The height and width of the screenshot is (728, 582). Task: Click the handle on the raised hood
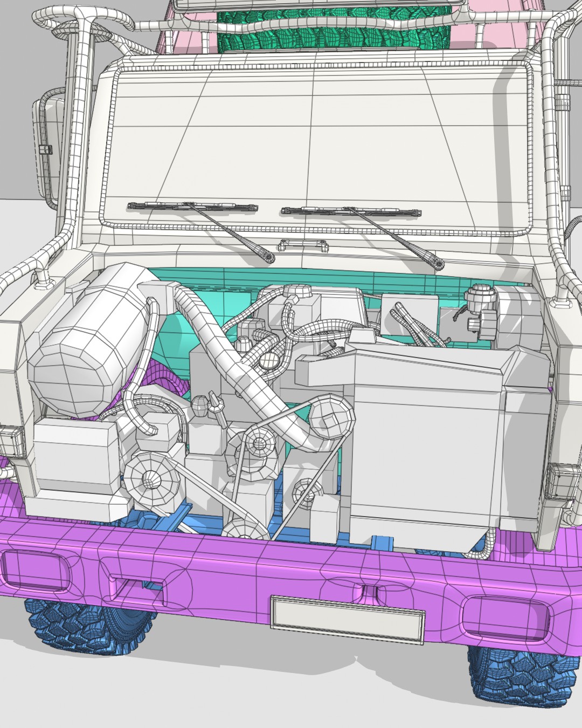tap(303, 245)
